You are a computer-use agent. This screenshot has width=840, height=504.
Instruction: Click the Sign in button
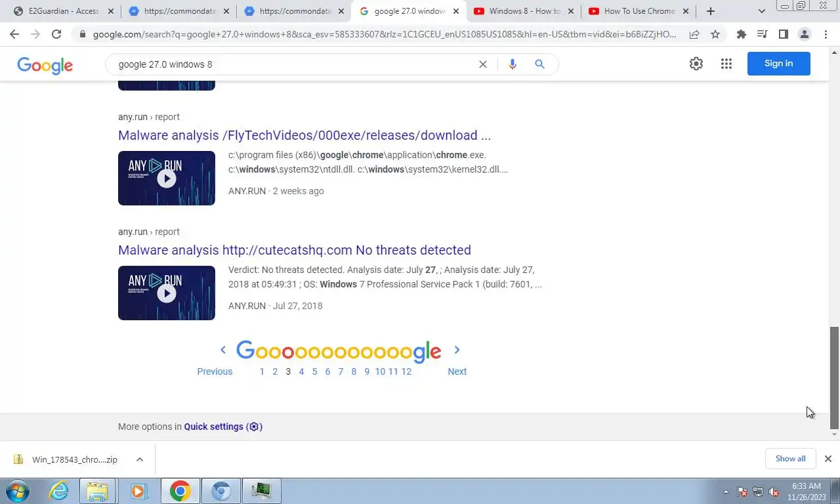[778, 64]
